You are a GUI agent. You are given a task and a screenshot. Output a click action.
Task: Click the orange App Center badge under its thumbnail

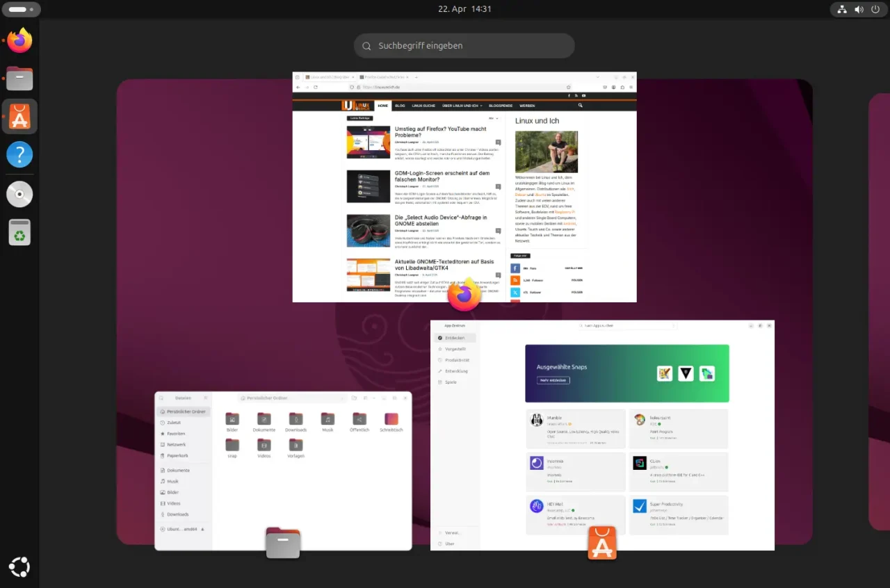point(602,543)
